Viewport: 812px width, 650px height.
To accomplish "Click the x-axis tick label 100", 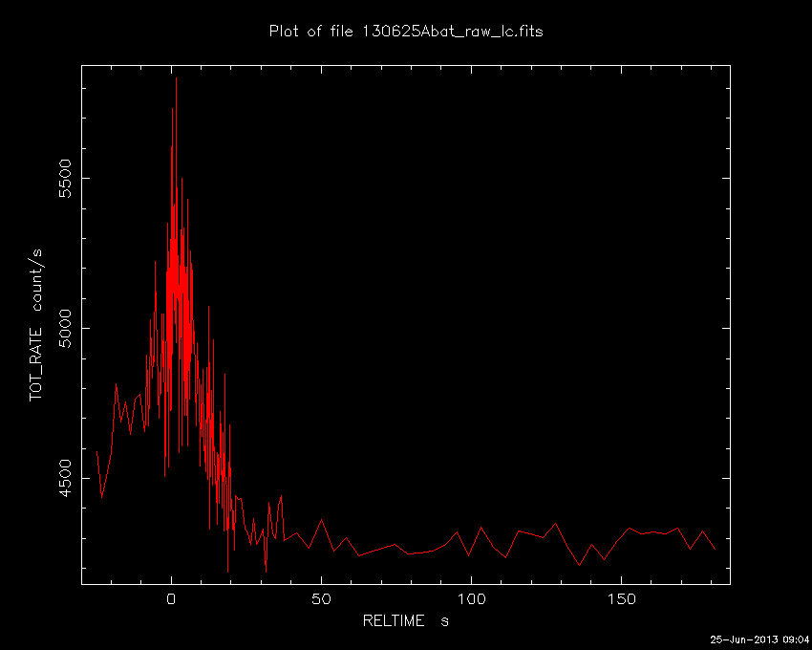I will pyautogui.click(x=471, y=599).
